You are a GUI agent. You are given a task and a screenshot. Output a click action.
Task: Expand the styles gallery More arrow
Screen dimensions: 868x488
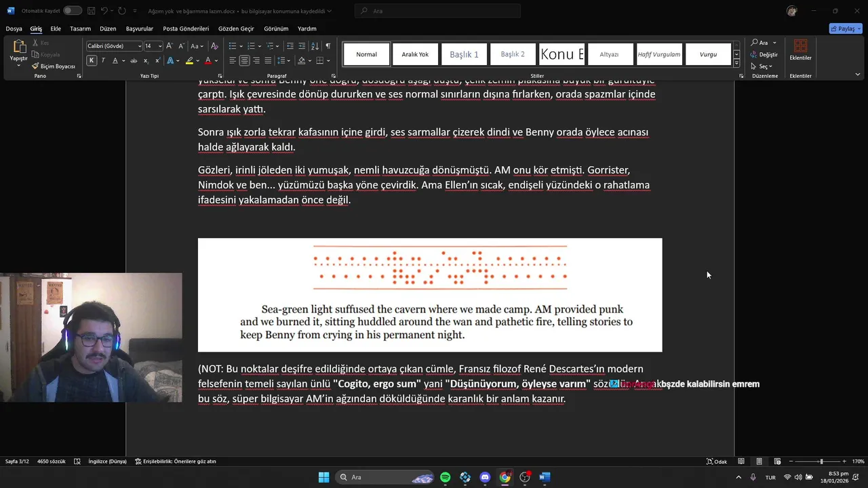[736, 63]
